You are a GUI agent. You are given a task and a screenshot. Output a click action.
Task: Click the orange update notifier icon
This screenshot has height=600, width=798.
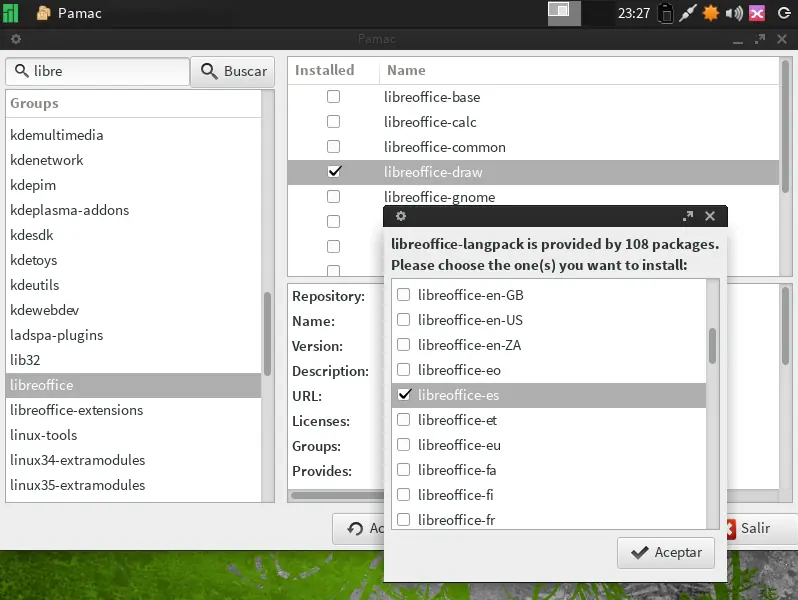(710, 13)
